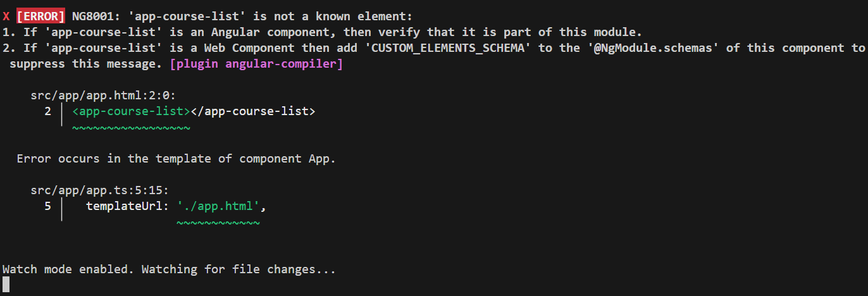
Task: Click the squiggle beneath './app.html'
Action: click(218, 223)
